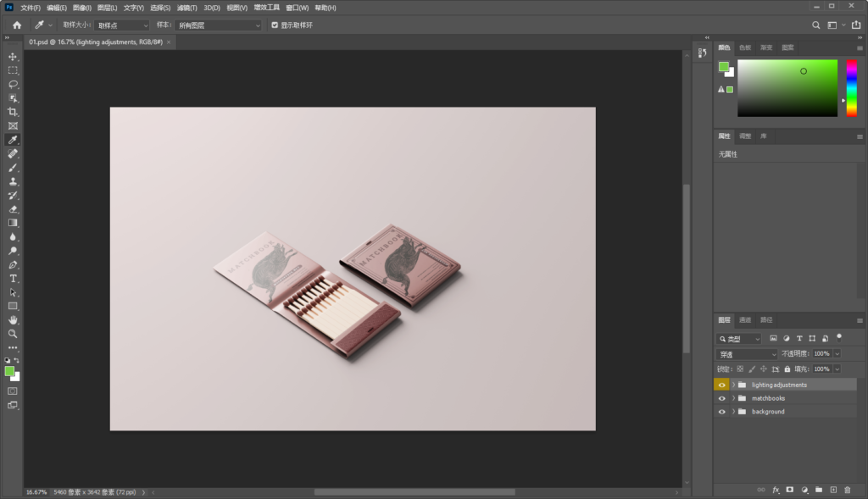
Task: Select the Zoom tool
Action: 13,334
